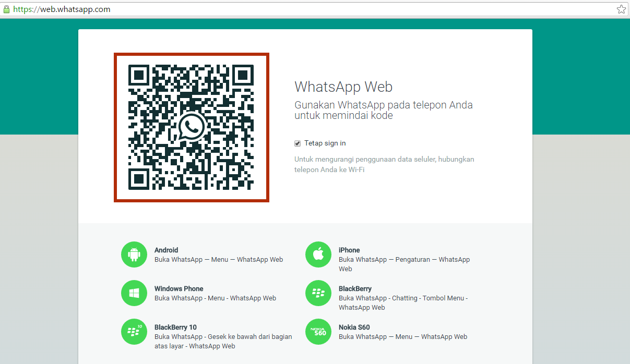Click the BlackBerry 10 icon
This screenshot has width=630, height=364.
(x=134, y=332)
